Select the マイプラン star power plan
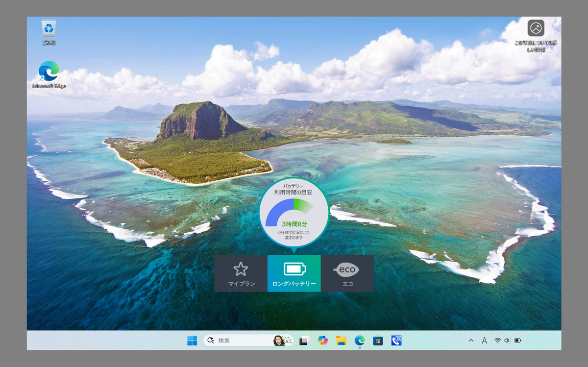Viewport: 588px width, 367px height. (241, 273)
